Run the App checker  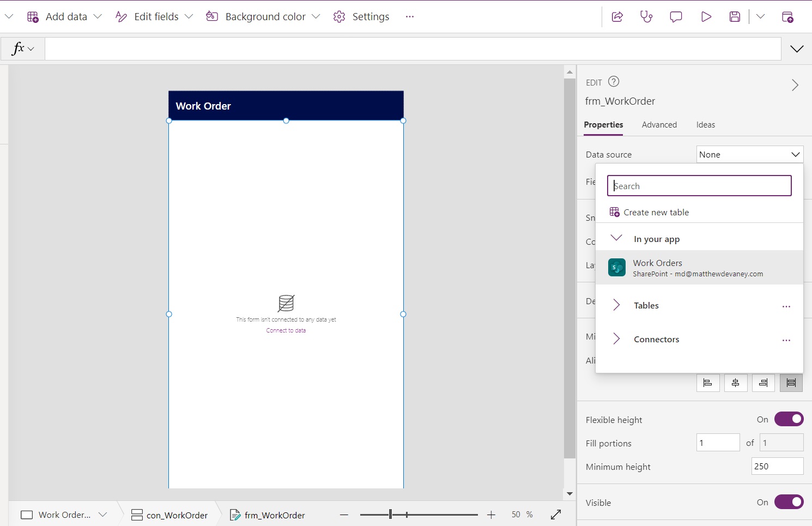(646, 17)
